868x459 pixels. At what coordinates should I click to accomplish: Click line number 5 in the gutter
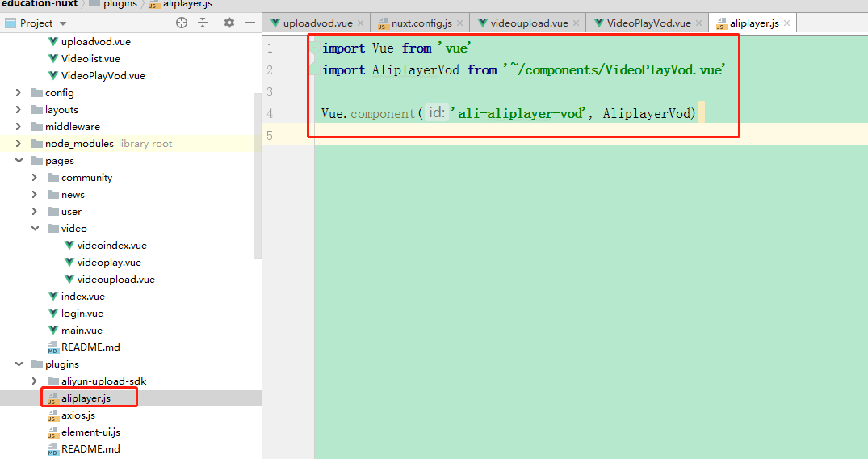(270, 135)
